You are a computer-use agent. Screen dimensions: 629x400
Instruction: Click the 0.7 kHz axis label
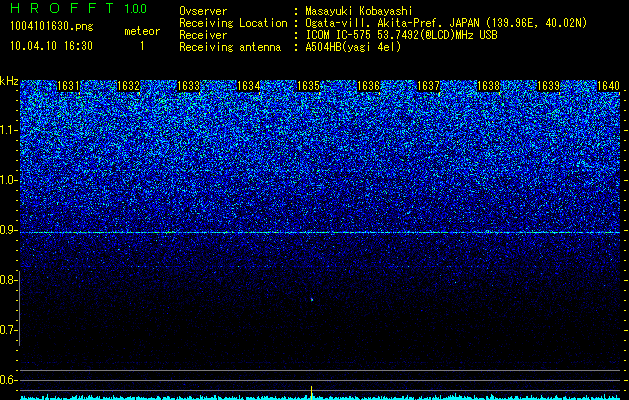8,330
